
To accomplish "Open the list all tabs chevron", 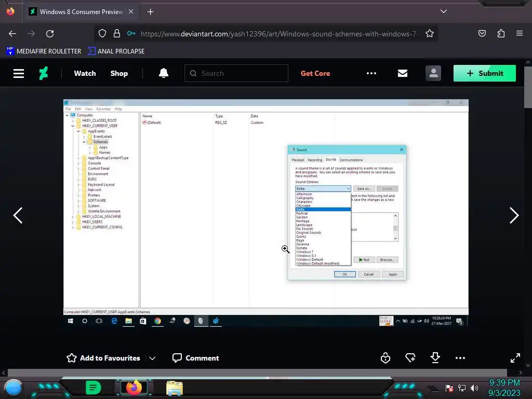I will pyautogui.click(x=444, y=11).
